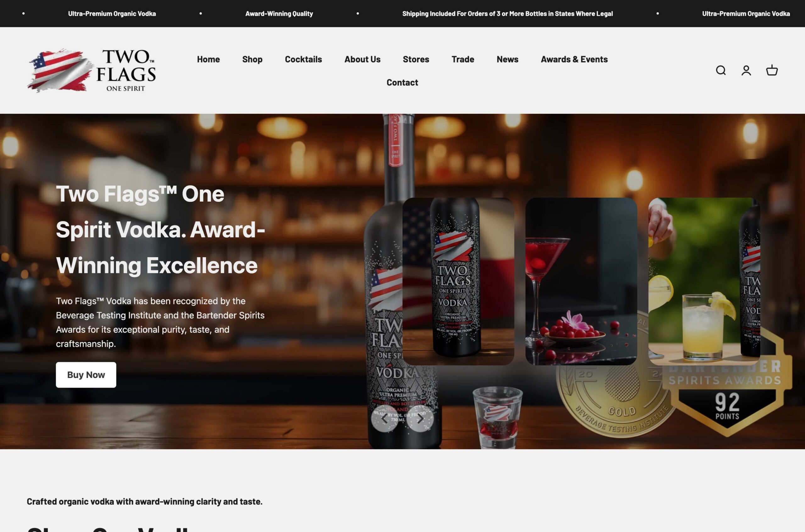Viewport: 805px width, 532px height.
Task: Navigate to Cocktails page
Action: click(303, 59)
